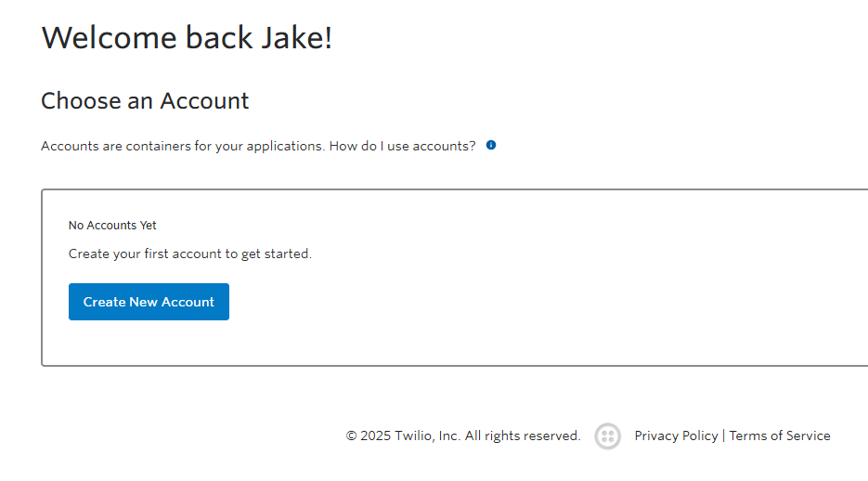Open the Terms of Service link
The height and width of the screenshot is (481, 868).
click(x=780, y=435)
